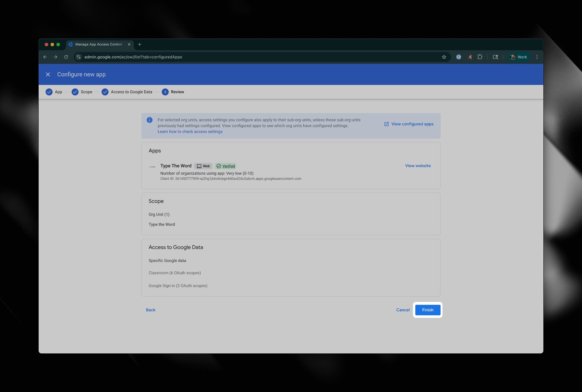Go Back to the previous step
The width and height of the screenshot is (582, 392).
click(x=151, y=310)
